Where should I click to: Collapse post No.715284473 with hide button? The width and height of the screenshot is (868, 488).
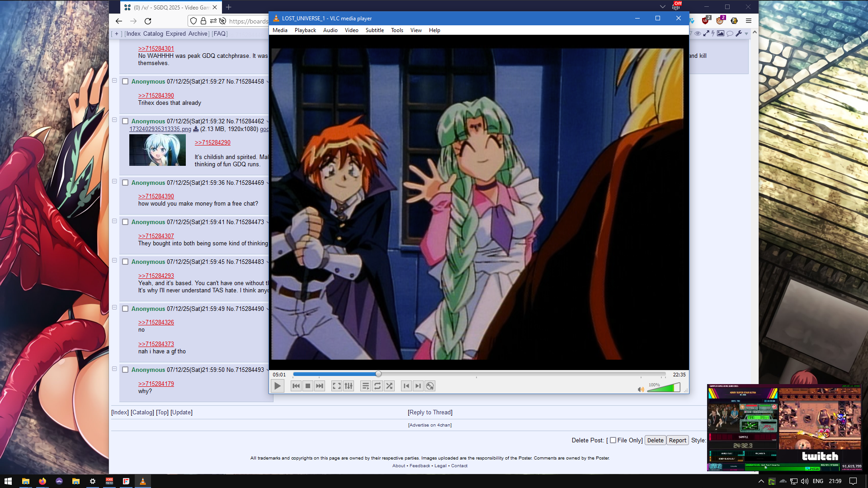point(114,221)
